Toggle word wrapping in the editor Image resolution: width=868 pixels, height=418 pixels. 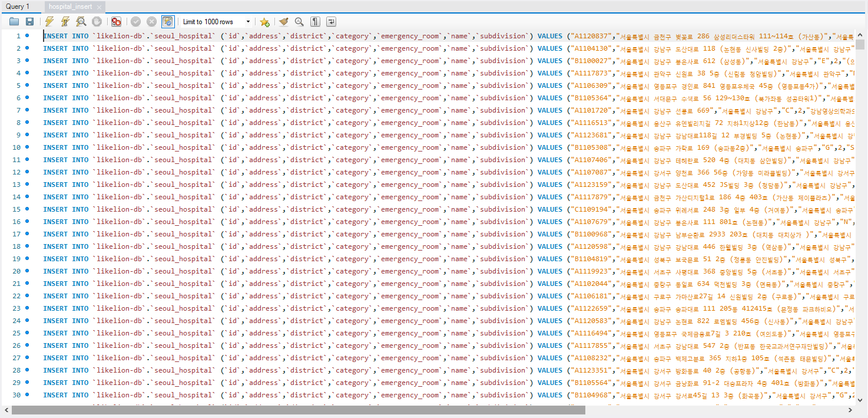(332, 22)
